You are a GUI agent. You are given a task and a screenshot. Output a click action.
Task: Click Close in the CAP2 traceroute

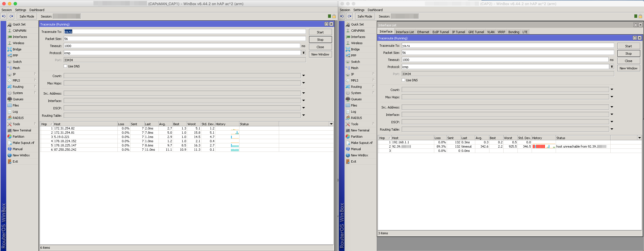(x=628, y=61)
